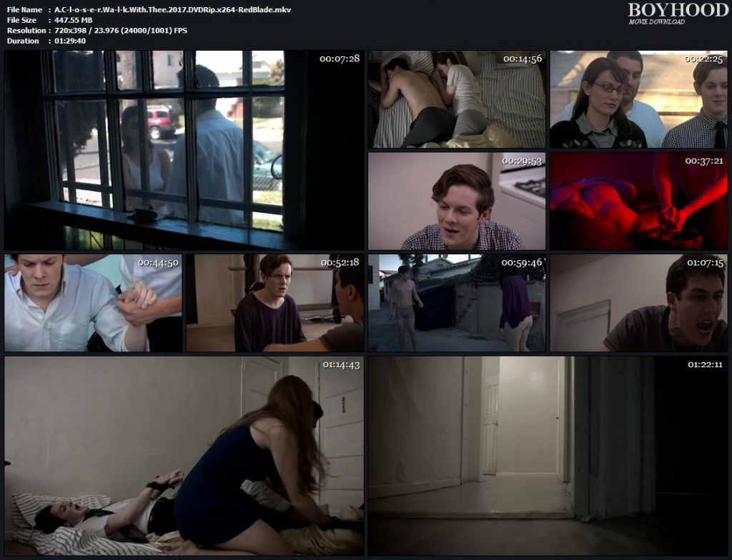Click the 01:22:11 timestamp label
This screenshot has height=560, width=732.
[x=705, y=364]
